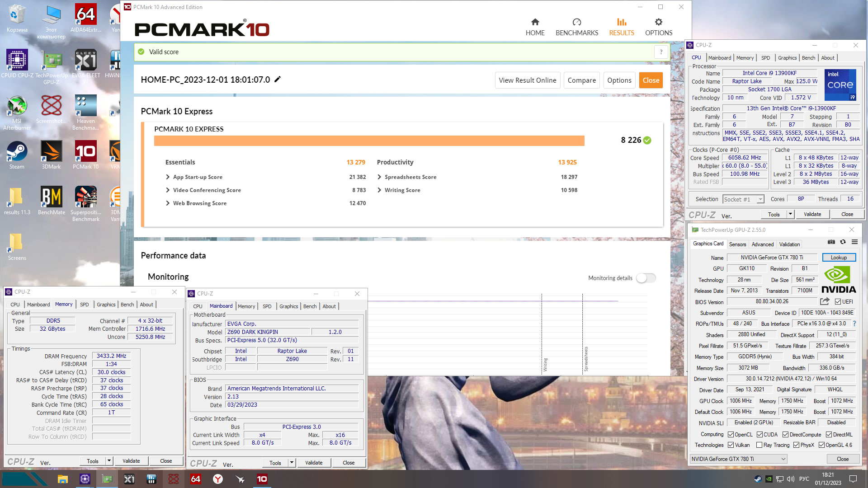868x488 pixels.
Task: Open Sensors tab in GPU-Z
Action: click(737, 244)
